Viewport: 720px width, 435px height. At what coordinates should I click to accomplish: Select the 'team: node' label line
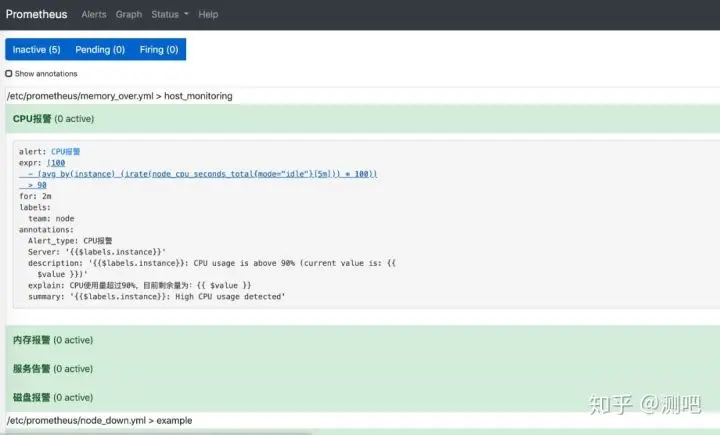pos(51,219)
